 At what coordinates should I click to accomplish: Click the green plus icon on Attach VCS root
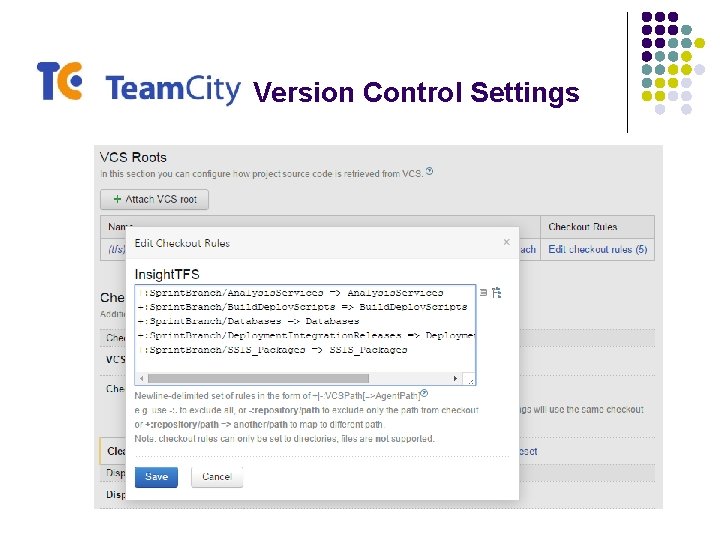[x=117, y=199]
